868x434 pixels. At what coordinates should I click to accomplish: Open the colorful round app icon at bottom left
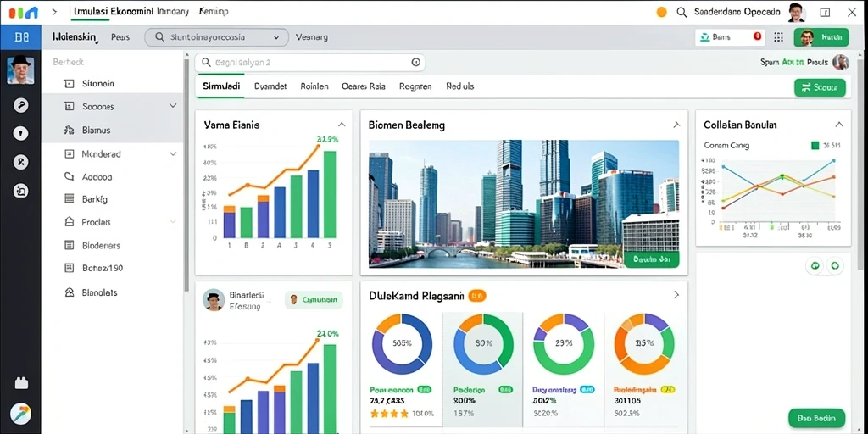[x=20, y=413]
